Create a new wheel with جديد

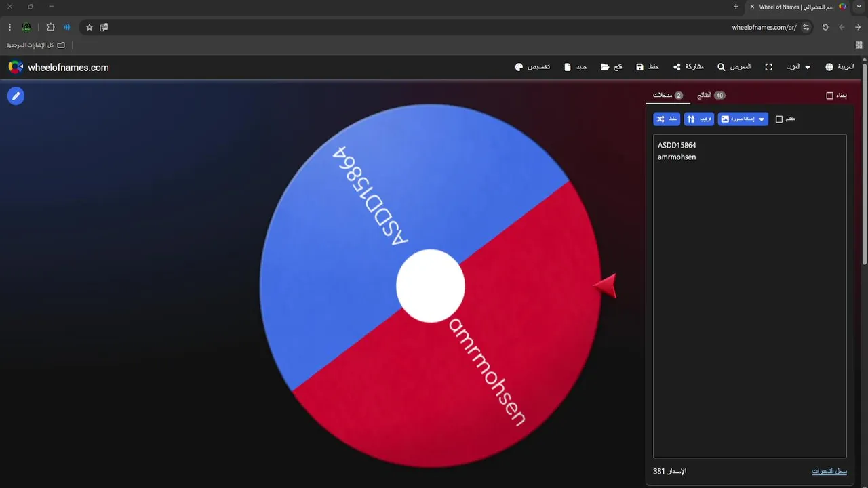[575, 67]
